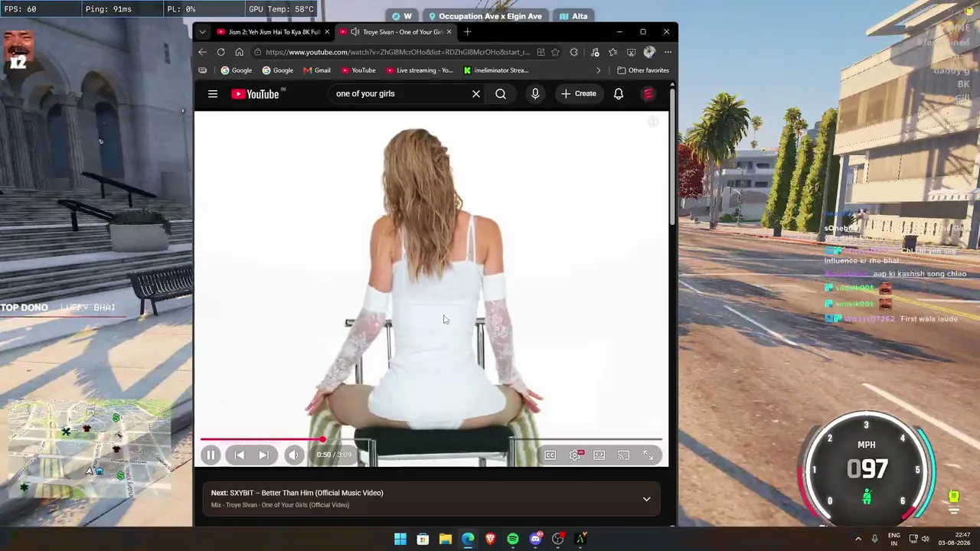Show hidden system tray icons

click(858, 540)
